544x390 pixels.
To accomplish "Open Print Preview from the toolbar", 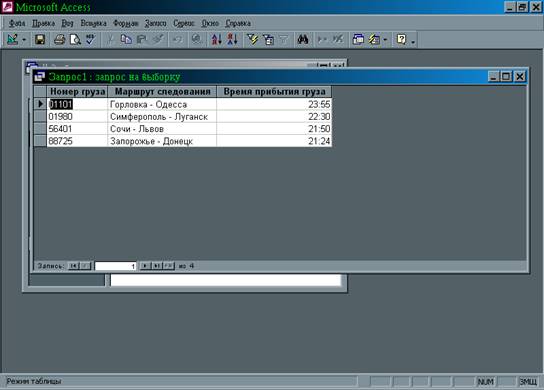I will [x=75, y=40].
